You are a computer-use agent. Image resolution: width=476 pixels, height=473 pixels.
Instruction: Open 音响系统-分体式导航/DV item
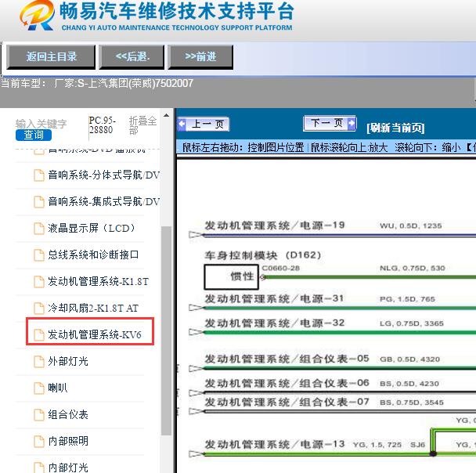(104, 175)
